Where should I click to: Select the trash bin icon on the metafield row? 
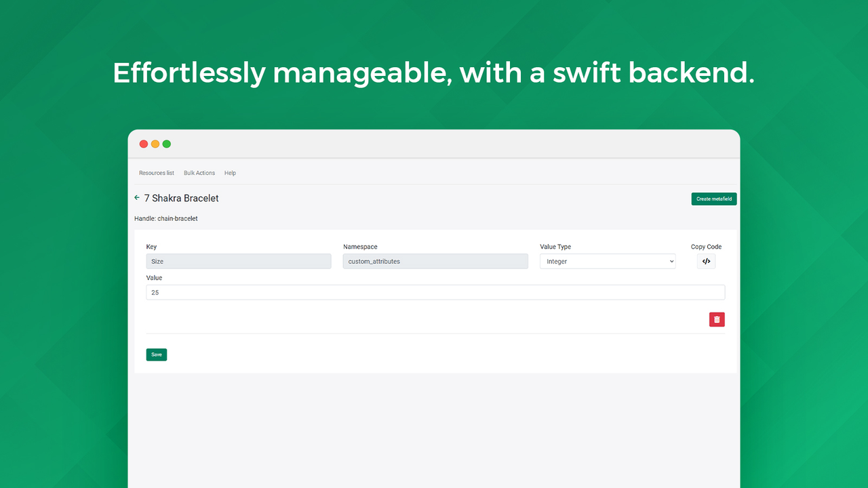tap(717, 319)
